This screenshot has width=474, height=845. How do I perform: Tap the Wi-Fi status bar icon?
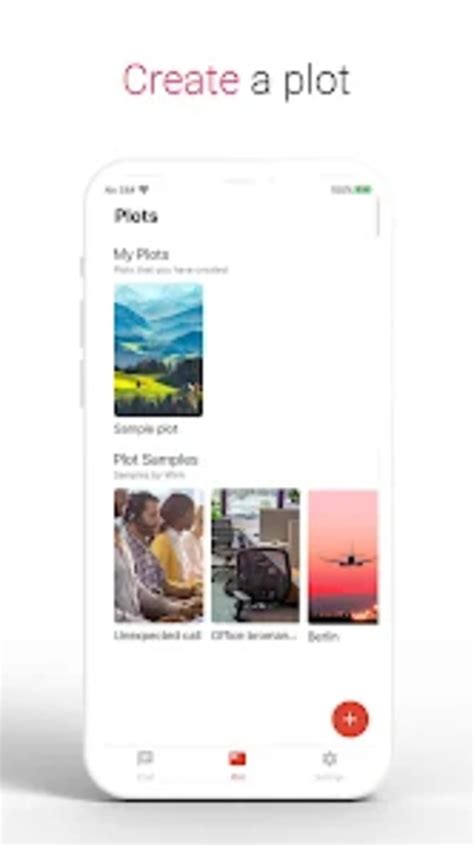coord(144,190)
